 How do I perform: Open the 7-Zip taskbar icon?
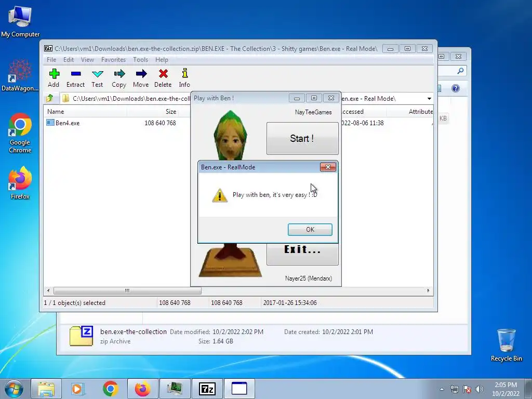(207, 389)
